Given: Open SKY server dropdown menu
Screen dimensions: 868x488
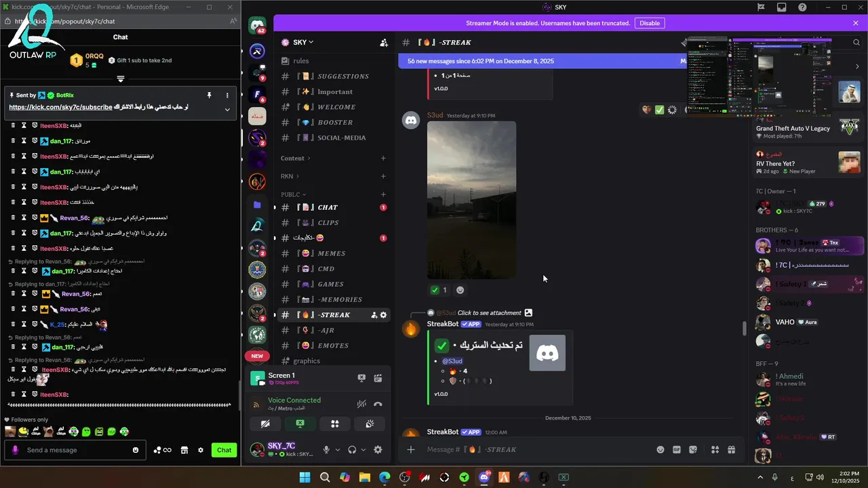Looking at the screenshot, I should 302,42.
